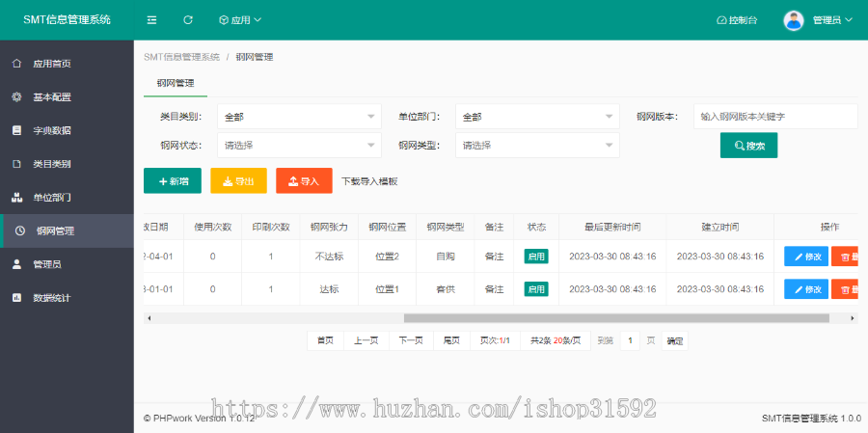The height and width of the screenshot is (433, 868).
Task: Open the 钢网状态 dropdown
Action: (300, 145)
